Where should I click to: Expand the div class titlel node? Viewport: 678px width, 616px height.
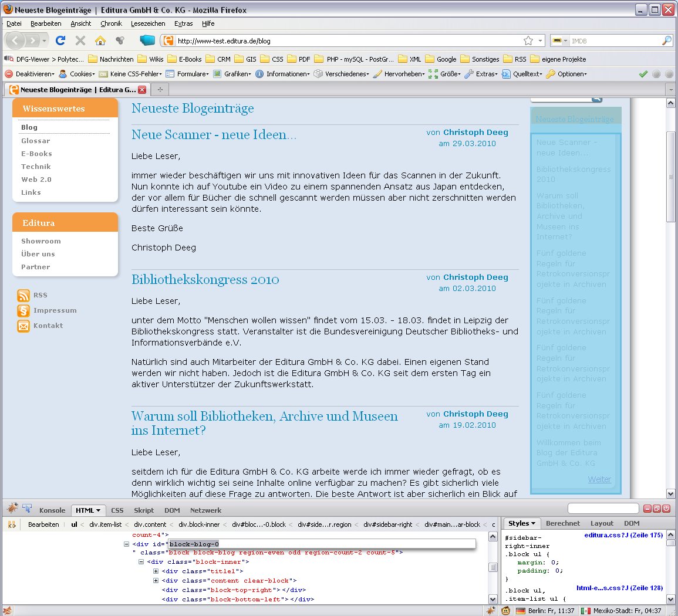156,571
